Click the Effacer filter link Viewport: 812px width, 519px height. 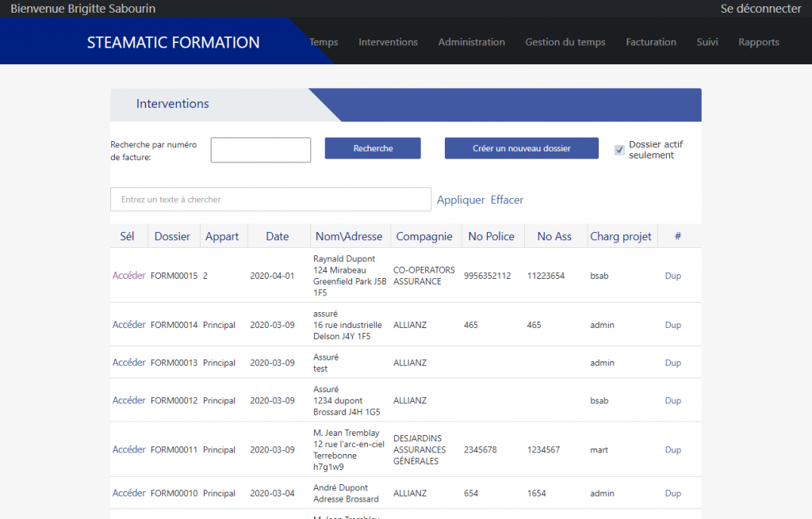[x=507, y=200]
